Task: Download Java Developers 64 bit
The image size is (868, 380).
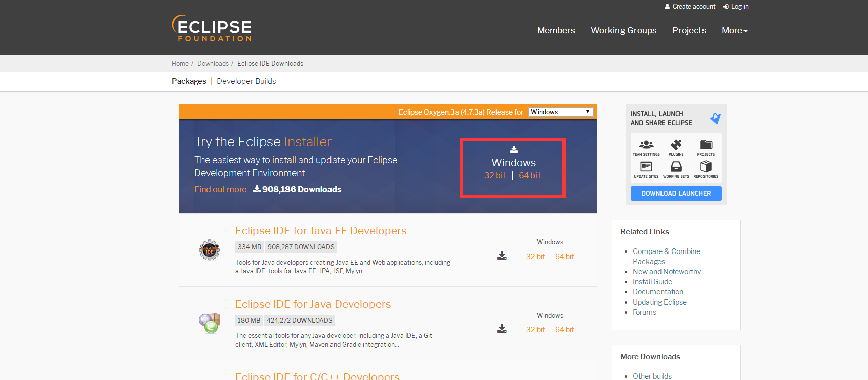Action: point(564,330)
